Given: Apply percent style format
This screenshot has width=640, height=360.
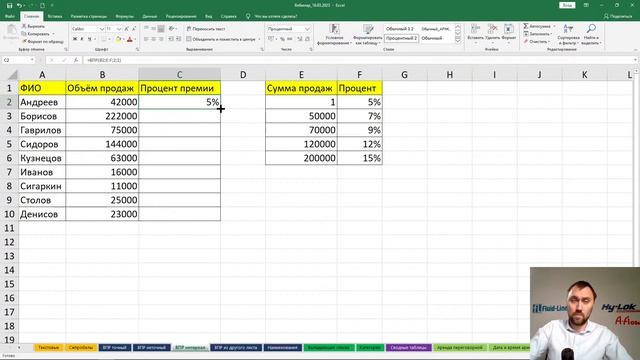Looking at the screenshot, I should click(282, 39).
